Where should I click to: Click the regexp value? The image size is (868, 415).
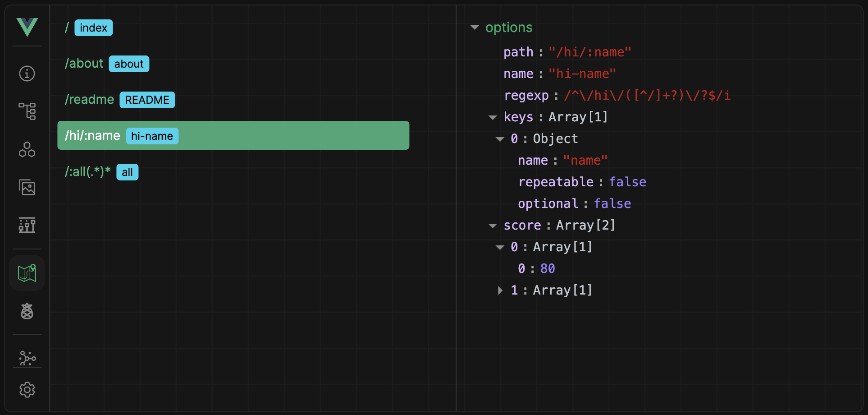pos(647,96)
